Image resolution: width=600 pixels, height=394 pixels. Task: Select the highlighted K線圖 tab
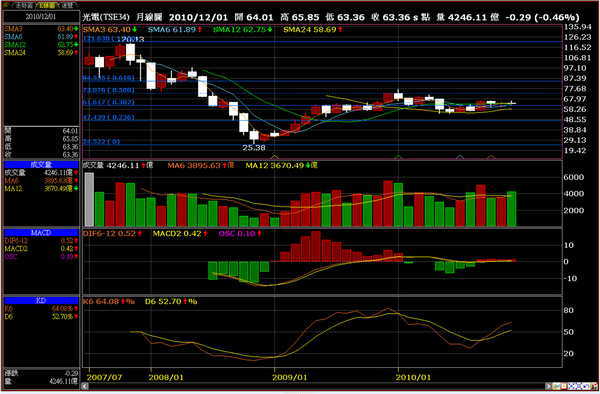47,5
